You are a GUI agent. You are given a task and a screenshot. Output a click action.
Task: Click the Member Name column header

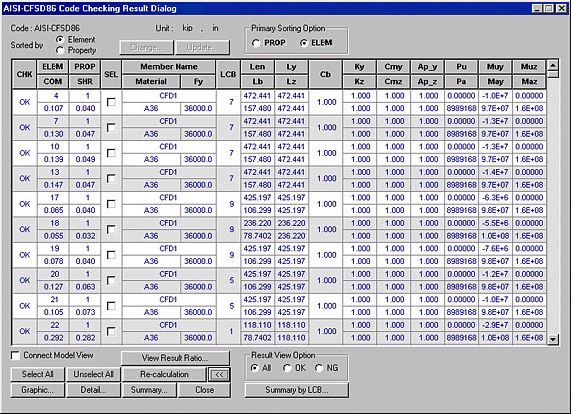pyautogui.click(x=169, y=67)
